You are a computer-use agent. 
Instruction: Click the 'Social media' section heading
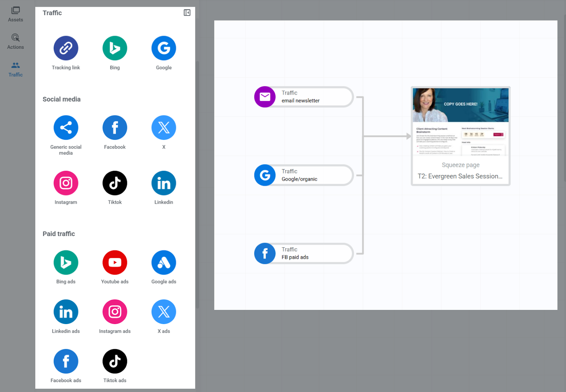coord(62,99)
